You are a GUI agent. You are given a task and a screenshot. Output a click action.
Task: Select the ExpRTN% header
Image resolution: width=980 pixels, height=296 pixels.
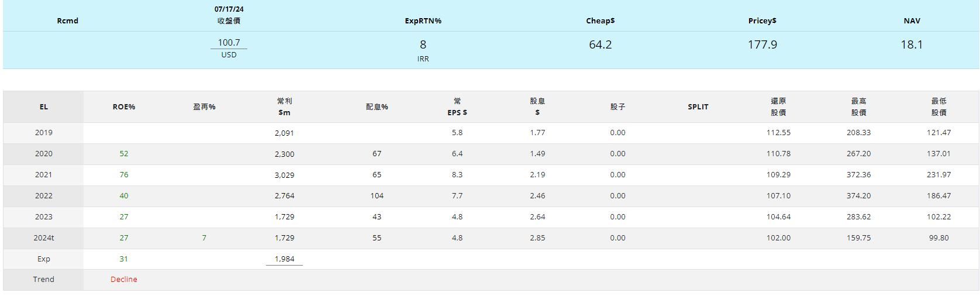pyautogui.click(x=423, y=20)
